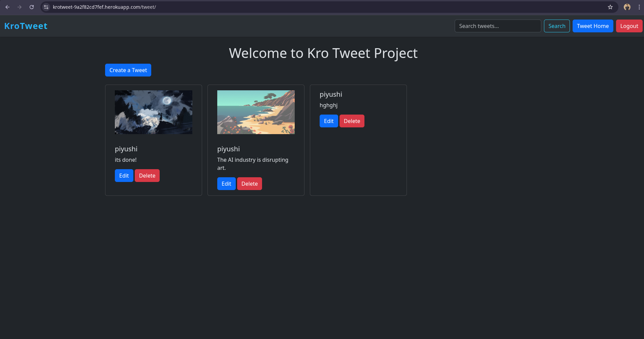Open the browser profile avatar

tap(627, 7)
